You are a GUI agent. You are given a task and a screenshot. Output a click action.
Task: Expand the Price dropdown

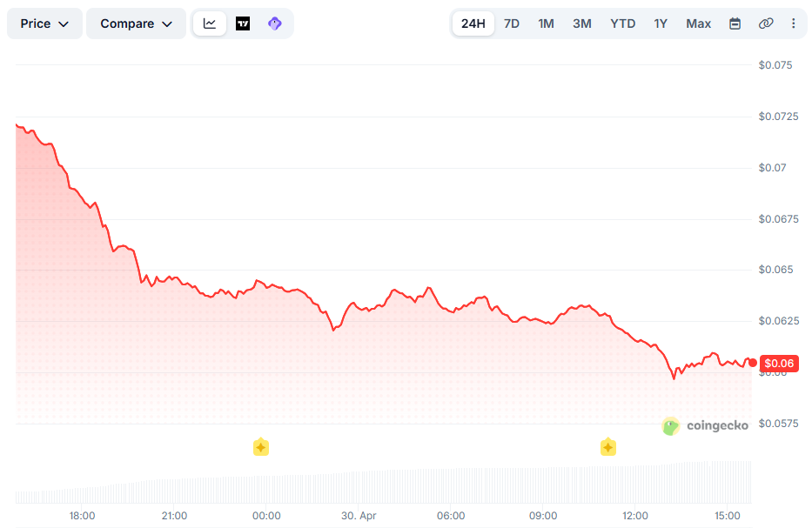(x=44, y=23)
